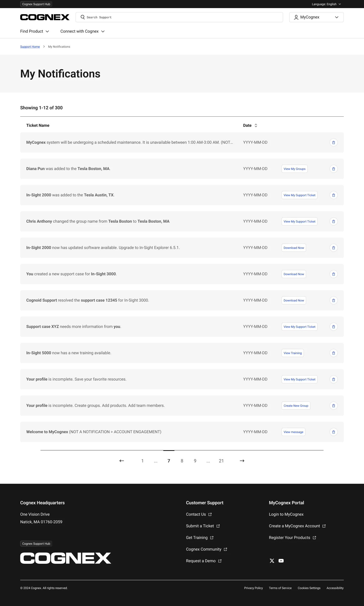The height and width of the screenshot is (606, 364).
Task: Go to Support Home breadcrumb link
Action: click(x=30, y=47)
